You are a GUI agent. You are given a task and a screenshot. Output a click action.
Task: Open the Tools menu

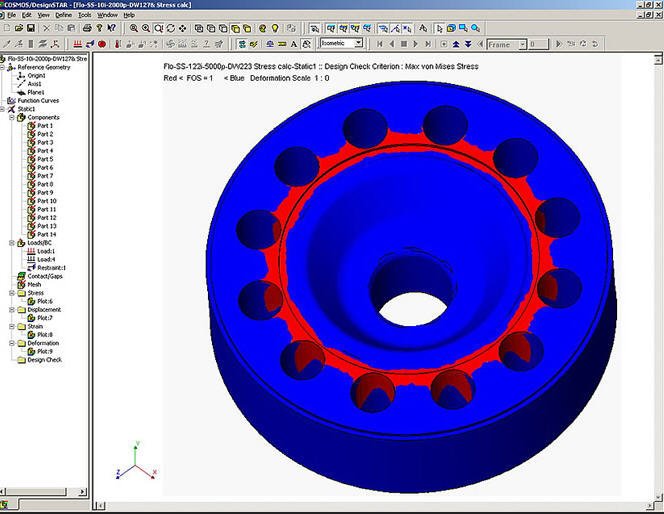click(x=85, y=15)
